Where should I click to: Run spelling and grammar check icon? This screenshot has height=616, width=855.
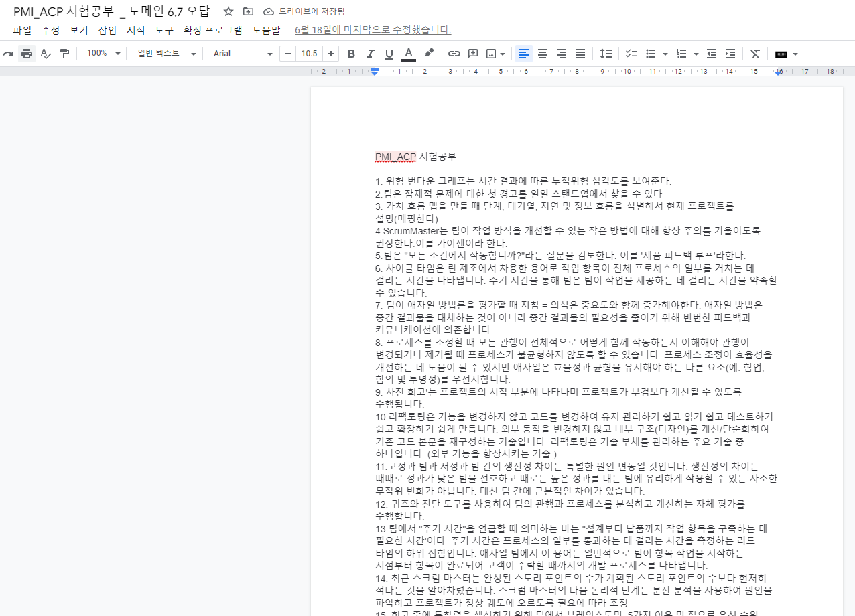point(46,54)
